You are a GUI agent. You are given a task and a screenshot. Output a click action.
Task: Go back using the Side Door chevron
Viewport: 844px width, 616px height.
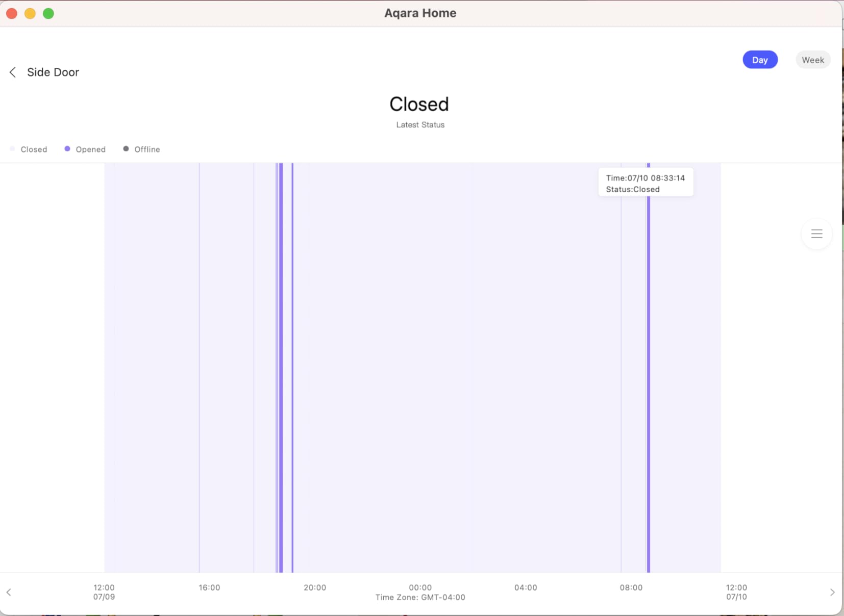click(13, 72)
